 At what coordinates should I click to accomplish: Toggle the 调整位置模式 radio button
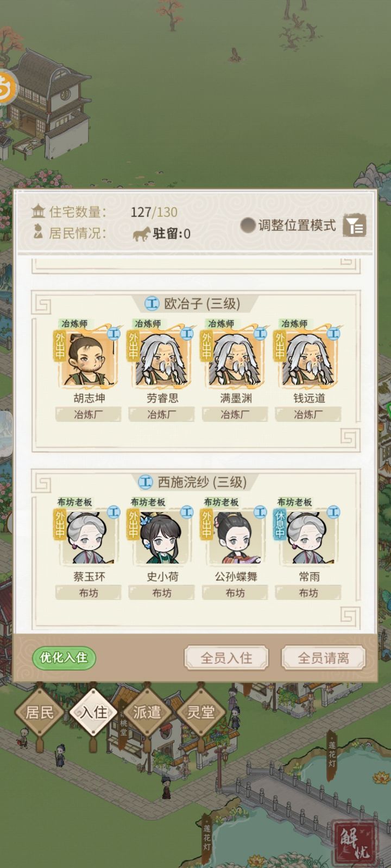(x=248, y=225)
